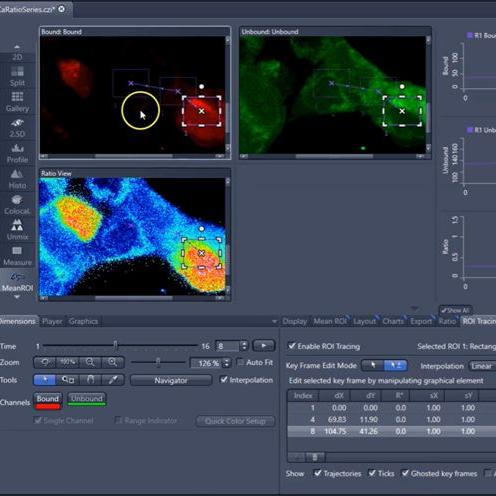
Task: Disable the Enable ROI Tracing checkbox
Action: pos(292,346)
